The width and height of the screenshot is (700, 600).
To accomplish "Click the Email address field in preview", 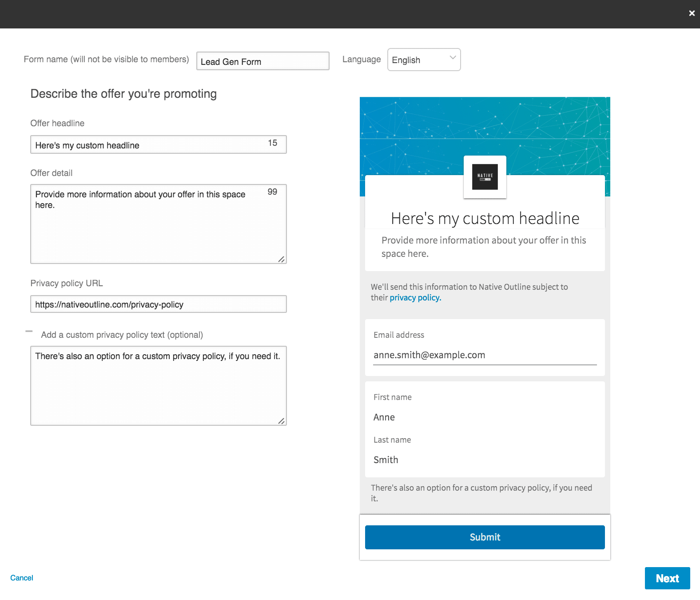I will (484, 355).
